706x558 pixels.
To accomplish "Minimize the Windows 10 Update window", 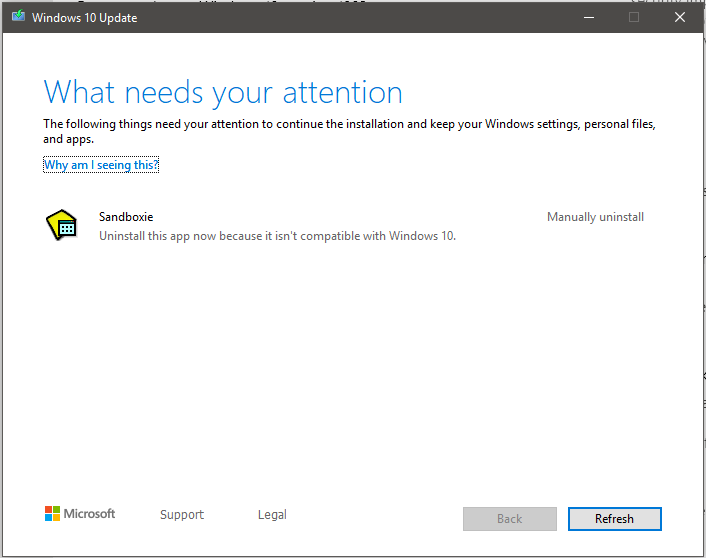I will [589, 17].
